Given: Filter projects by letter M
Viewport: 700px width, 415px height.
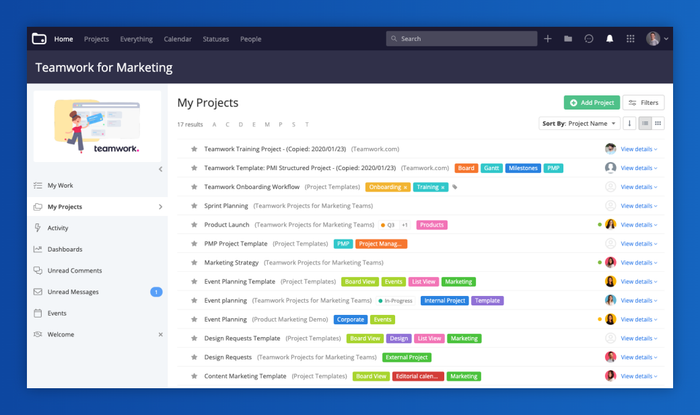Looking at the screenshot, I should pyautogui.click(x=267, y=124).
